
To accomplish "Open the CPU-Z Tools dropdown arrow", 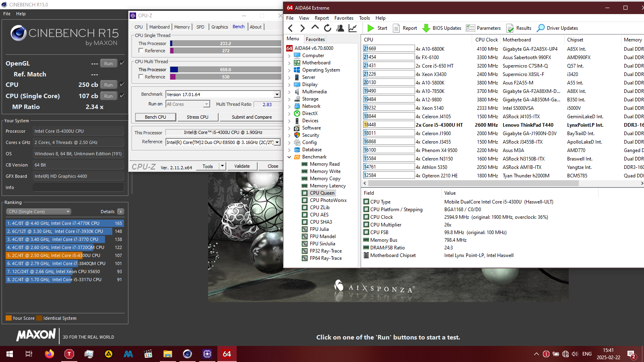I will coord(222,166).
